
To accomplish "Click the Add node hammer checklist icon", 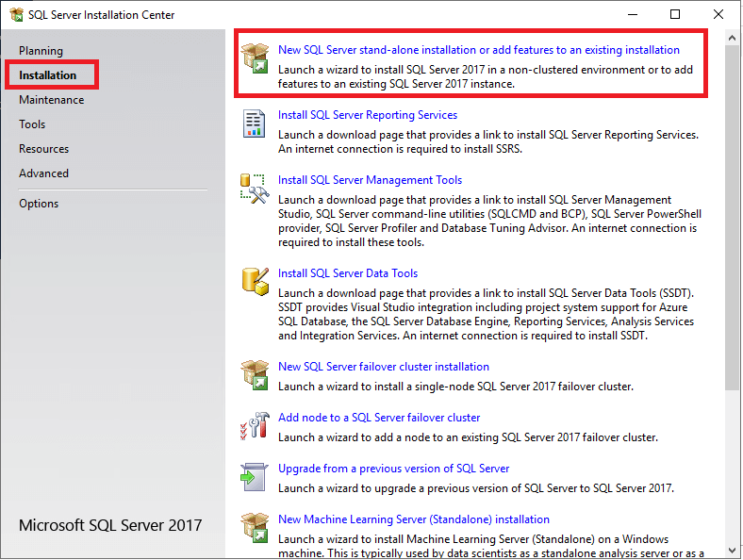I will [x=255, y=425].
